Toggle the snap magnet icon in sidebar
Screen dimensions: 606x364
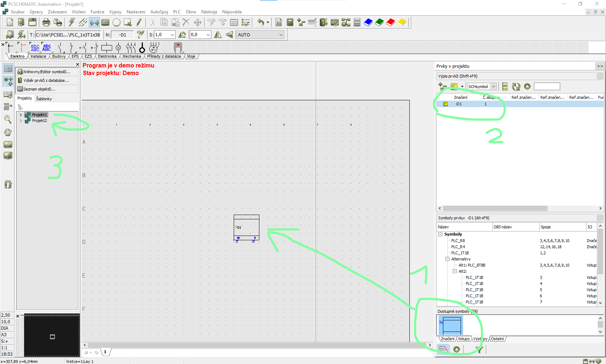pos(8,184)
